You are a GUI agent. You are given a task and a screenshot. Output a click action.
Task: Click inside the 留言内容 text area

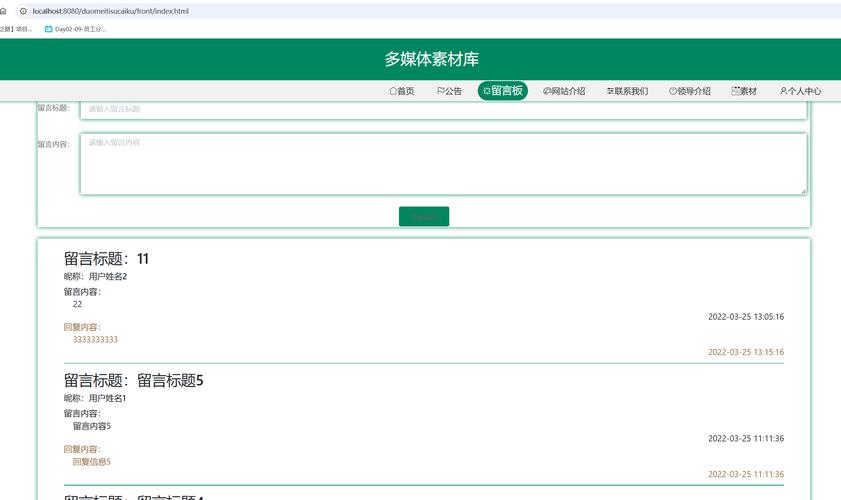tap(442, 164)
